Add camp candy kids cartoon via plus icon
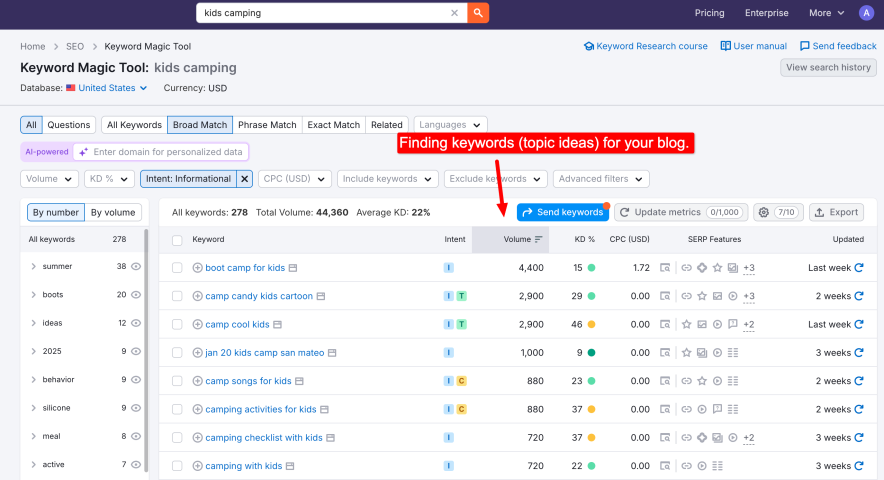884x480 pixels. tap(197, 296)
